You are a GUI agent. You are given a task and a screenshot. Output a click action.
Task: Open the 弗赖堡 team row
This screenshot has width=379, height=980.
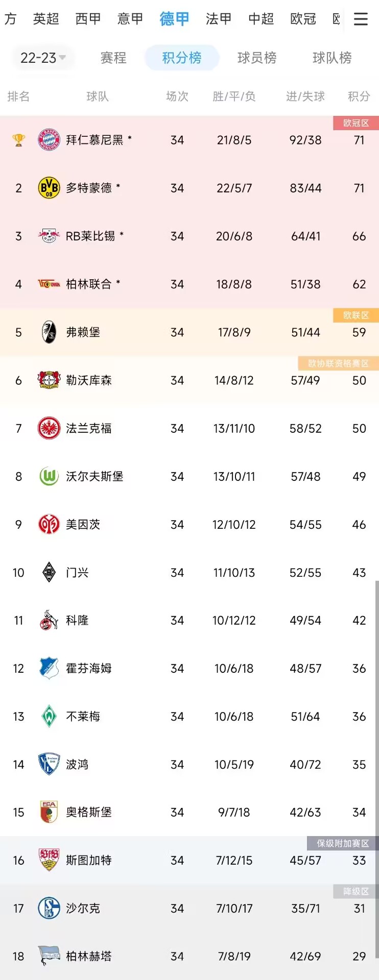pos(189,332)
